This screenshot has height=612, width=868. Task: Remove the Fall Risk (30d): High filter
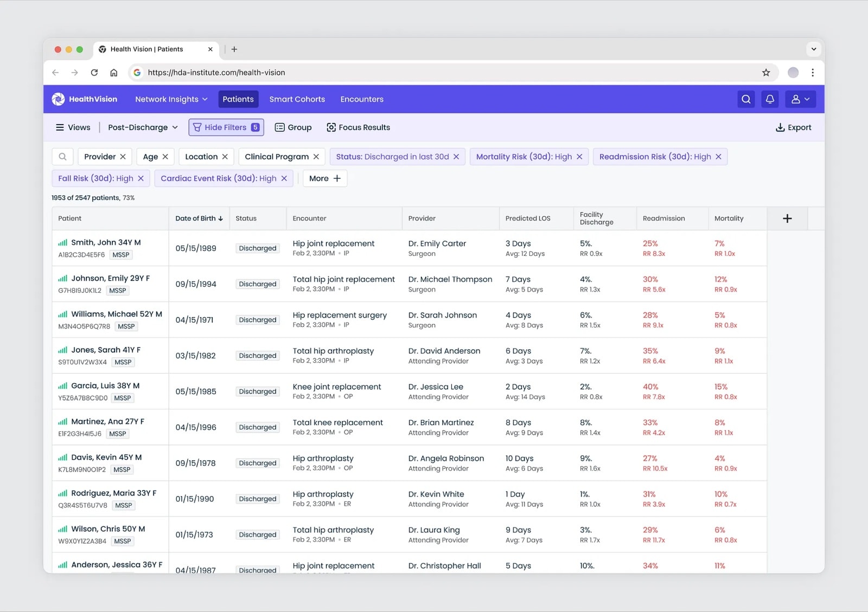pos(141,178)
